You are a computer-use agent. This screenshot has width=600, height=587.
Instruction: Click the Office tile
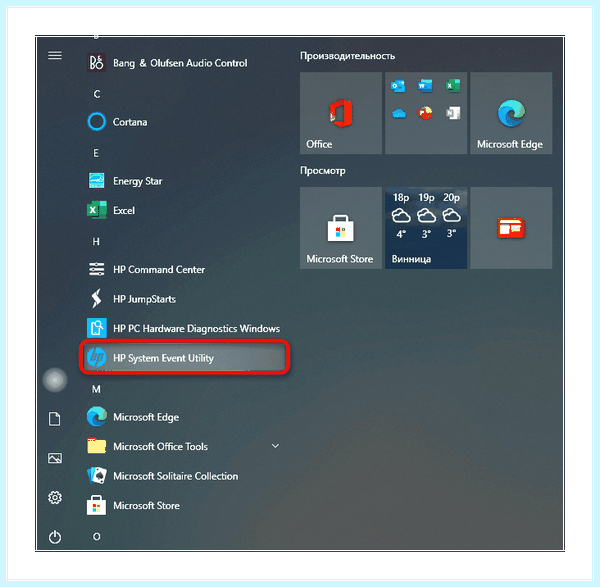click(341, 113)
